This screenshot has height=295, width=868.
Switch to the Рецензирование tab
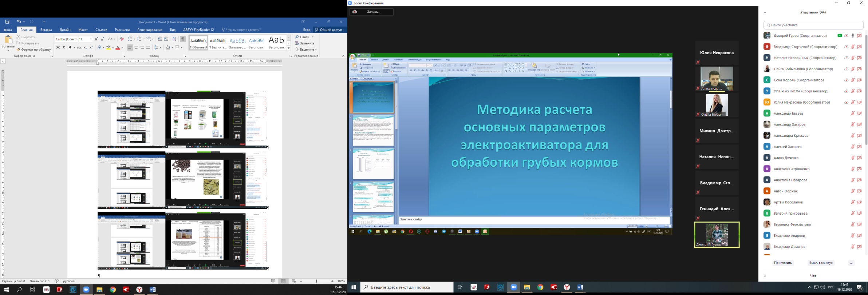150,30
